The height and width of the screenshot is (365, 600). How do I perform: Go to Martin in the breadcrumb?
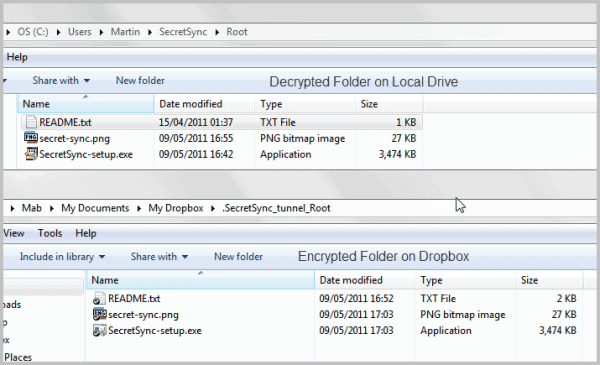click(x=125, y=32)
